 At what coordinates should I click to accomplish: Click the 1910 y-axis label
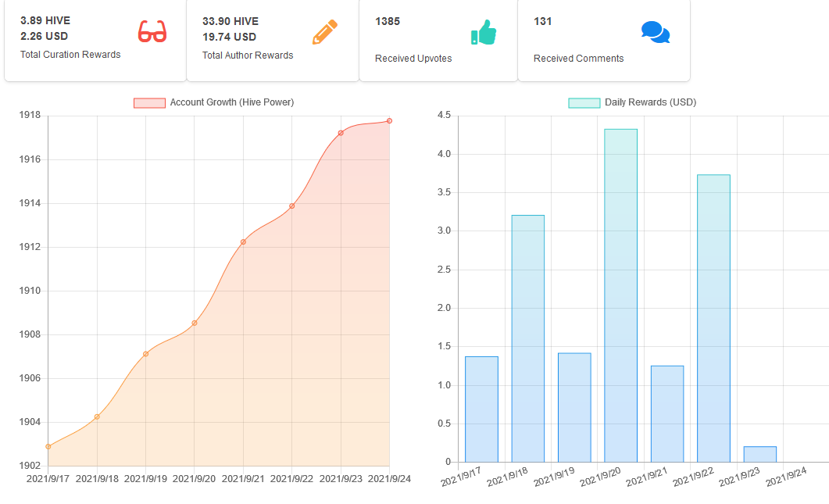(x=30, y=291)
